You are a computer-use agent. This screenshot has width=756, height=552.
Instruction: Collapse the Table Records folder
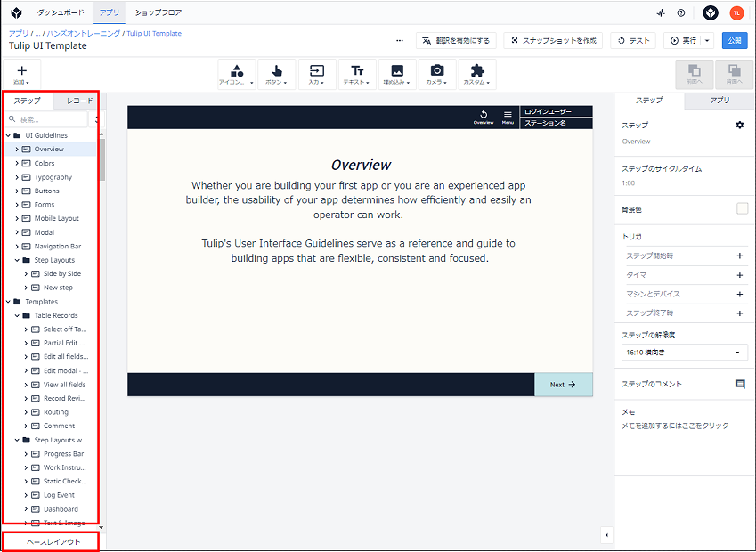17,315
